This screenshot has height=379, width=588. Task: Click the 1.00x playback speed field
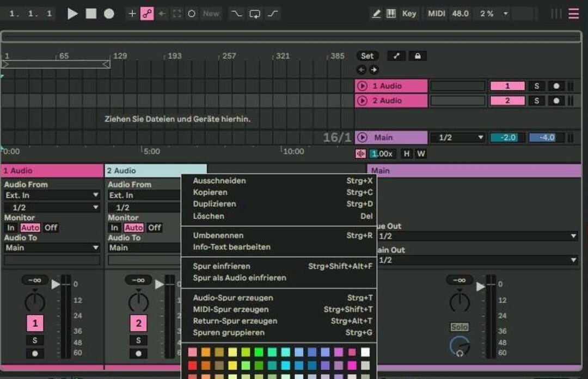coord(383,154)
